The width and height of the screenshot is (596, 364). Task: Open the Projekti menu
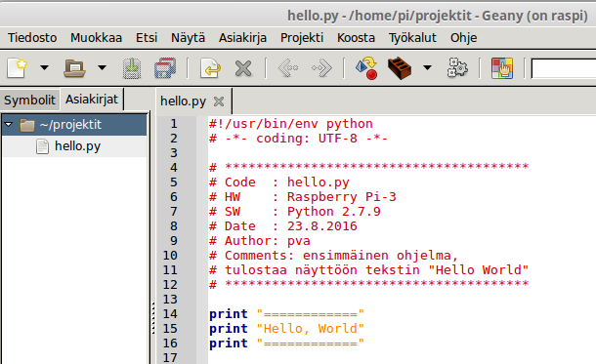point(302,38)
